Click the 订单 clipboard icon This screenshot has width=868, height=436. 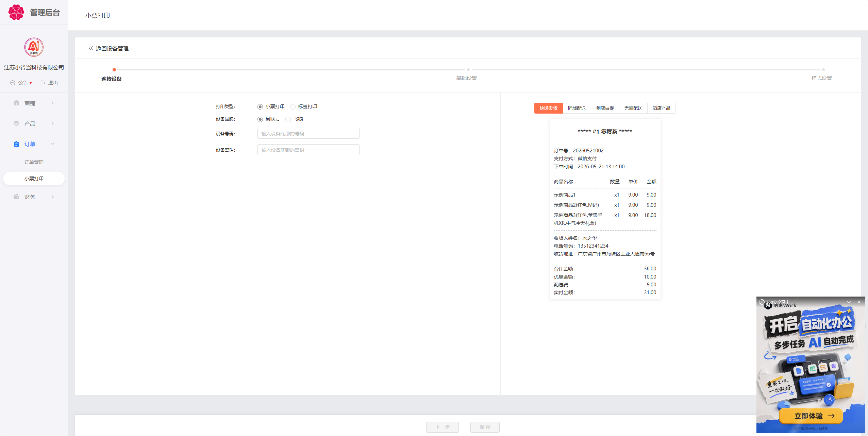16,144
